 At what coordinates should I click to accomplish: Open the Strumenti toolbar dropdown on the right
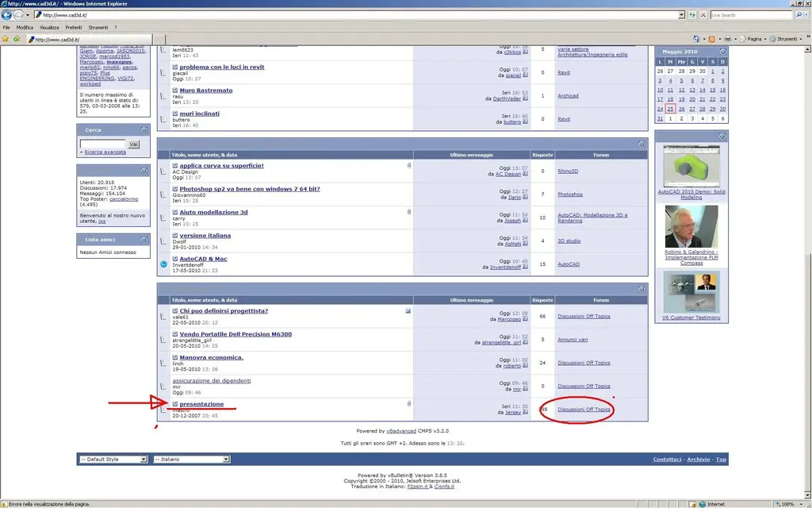coord(786,39)
